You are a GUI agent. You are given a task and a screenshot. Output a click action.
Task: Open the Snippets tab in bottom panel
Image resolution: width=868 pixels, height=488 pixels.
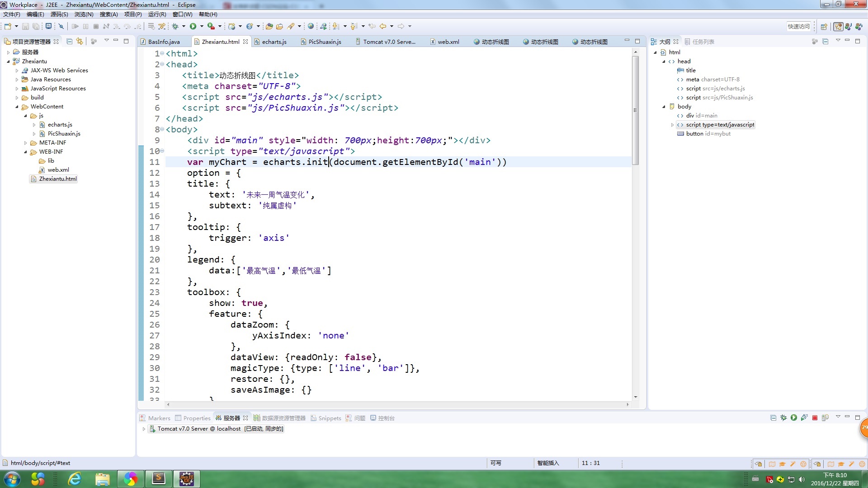click(x=325, y=418)
